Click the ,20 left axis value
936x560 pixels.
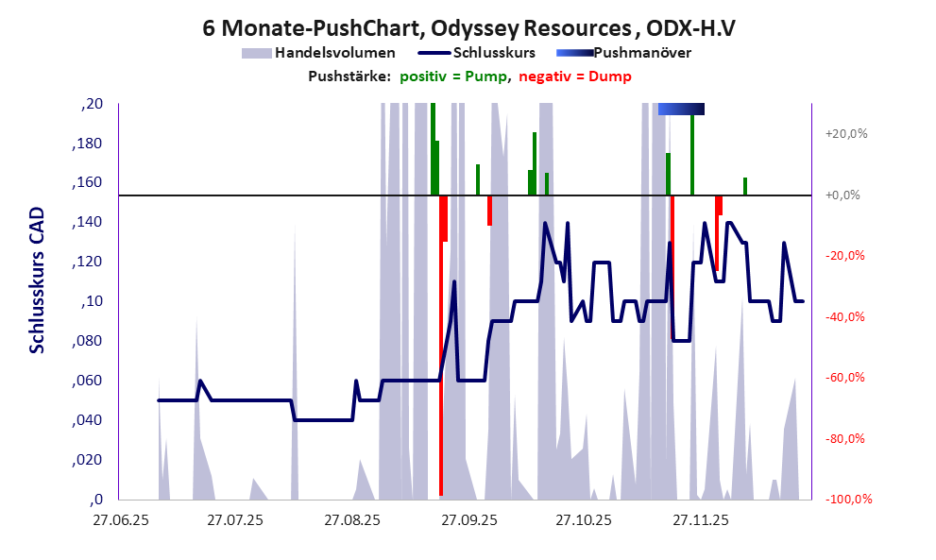(x=93, y=104)
